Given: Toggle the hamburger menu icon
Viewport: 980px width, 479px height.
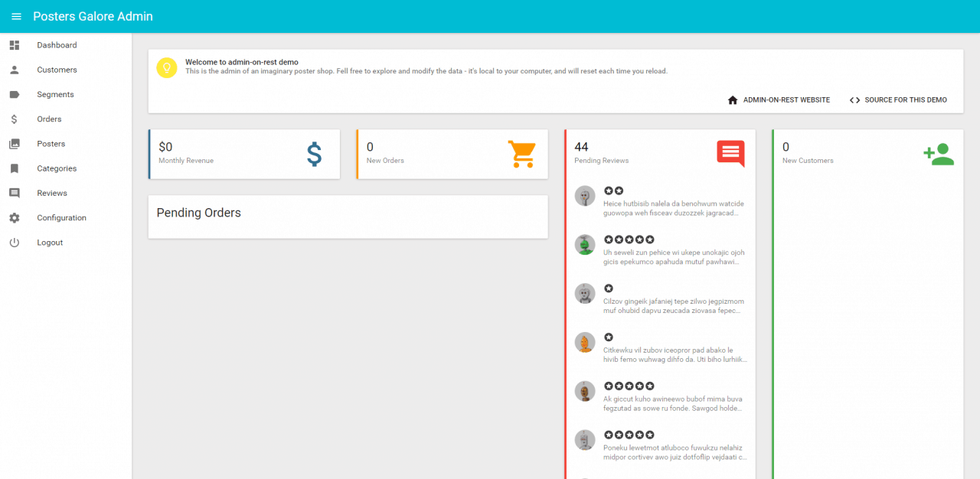Looking at the screenshot, I should click(x=16, y=16).
